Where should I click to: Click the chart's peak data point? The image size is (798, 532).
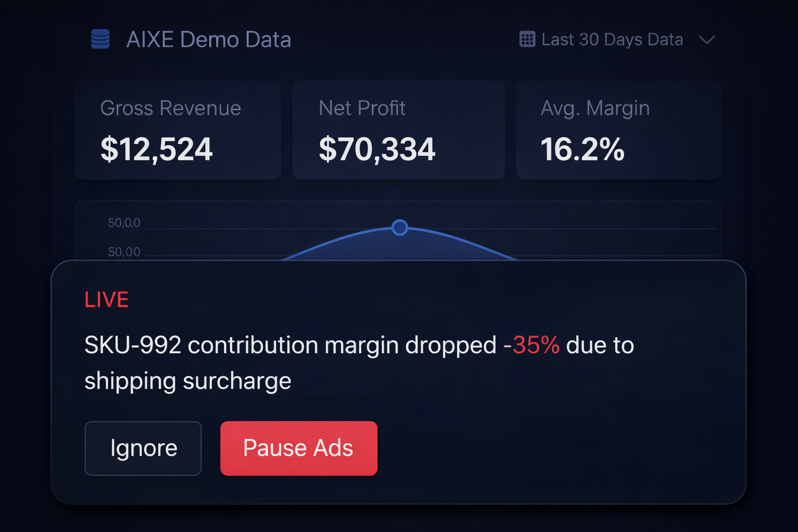pyautogui.click(x=400, y=228)
